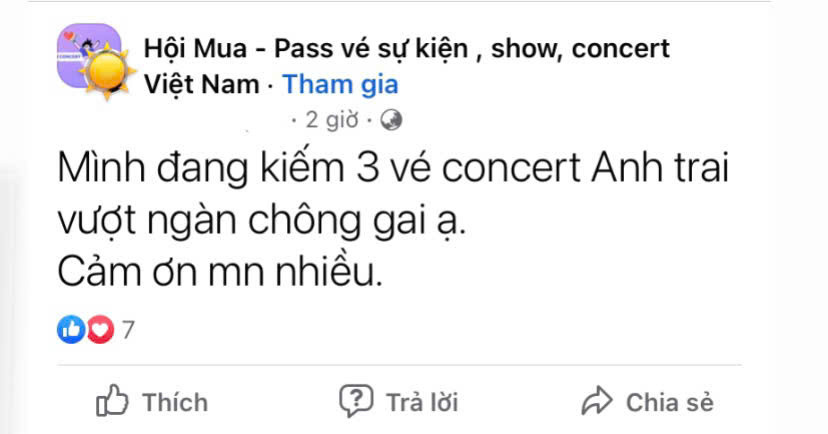Click the "Cảm ơn mn nhiều." text line

pyautogui.click(x=219, y=273)
